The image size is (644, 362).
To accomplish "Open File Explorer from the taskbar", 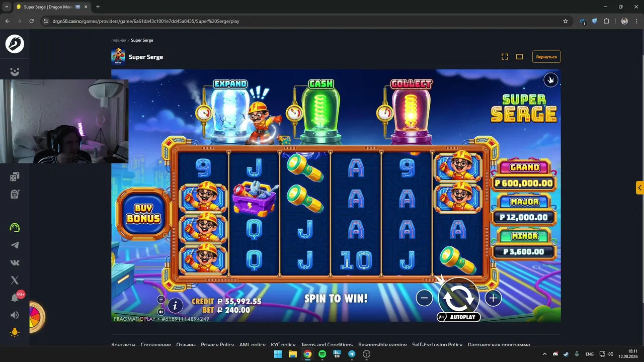I will coord(292,354).
